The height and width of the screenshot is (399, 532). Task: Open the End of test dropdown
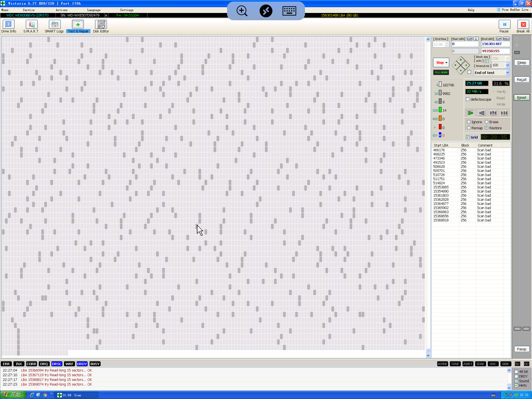tap(508, 73)
